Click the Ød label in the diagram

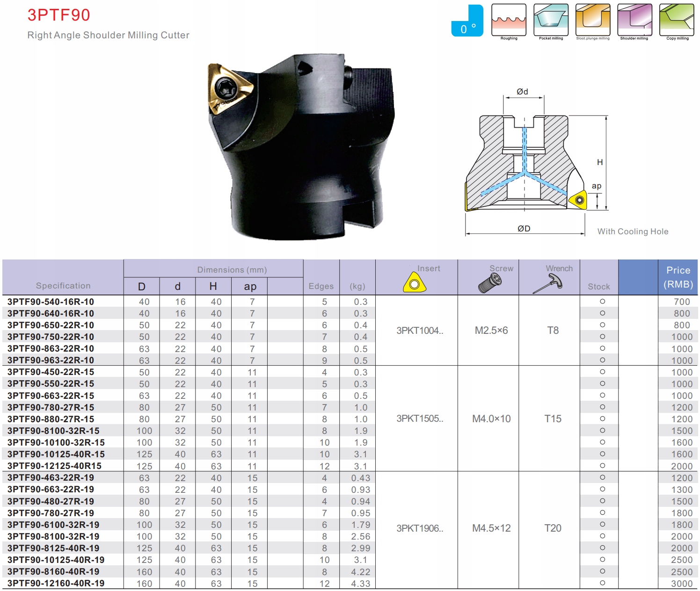click(522, 92)
